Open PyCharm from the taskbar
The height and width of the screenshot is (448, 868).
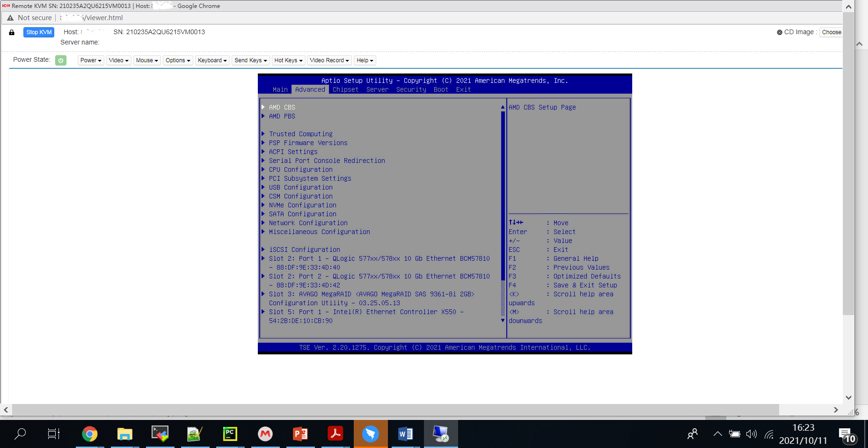point(230,434)
